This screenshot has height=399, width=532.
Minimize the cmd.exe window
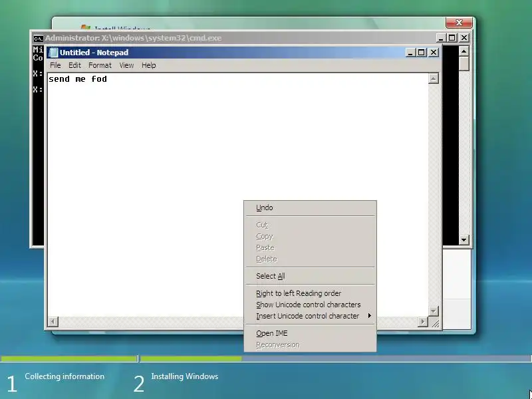pos(441,38)
